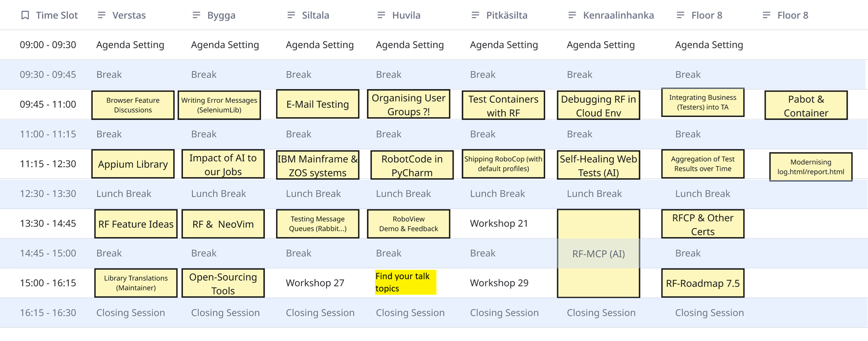Select the Pabot & Container card
The image size is (868, 341).
[x=806, y=106]
